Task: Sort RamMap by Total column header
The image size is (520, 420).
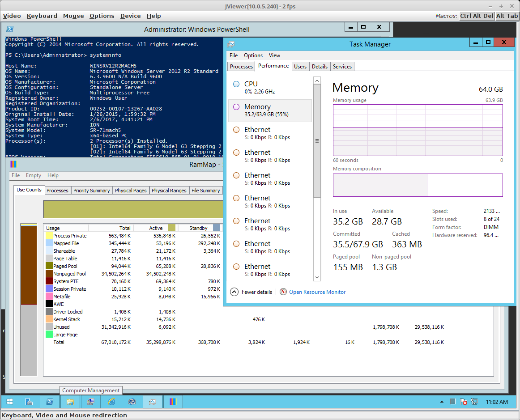Action: coord(111,228)
